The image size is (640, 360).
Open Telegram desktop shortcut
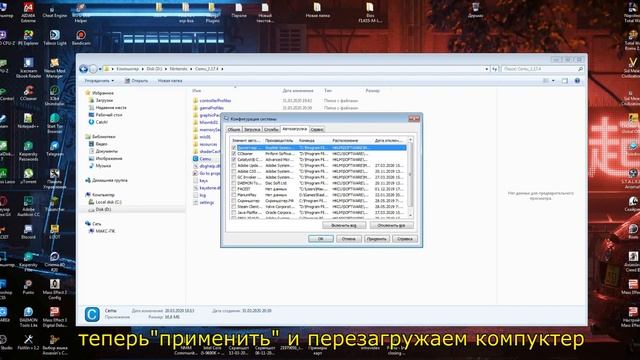[54, 149]
